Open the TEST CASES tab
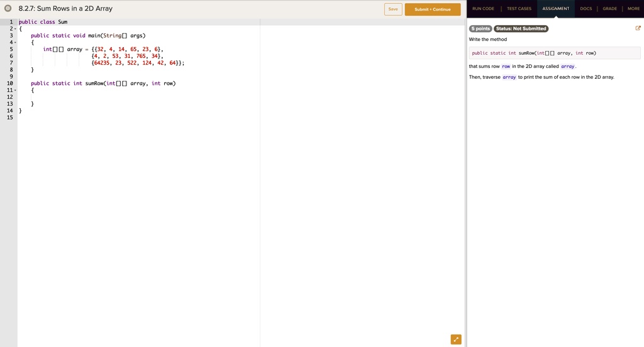 519,9
